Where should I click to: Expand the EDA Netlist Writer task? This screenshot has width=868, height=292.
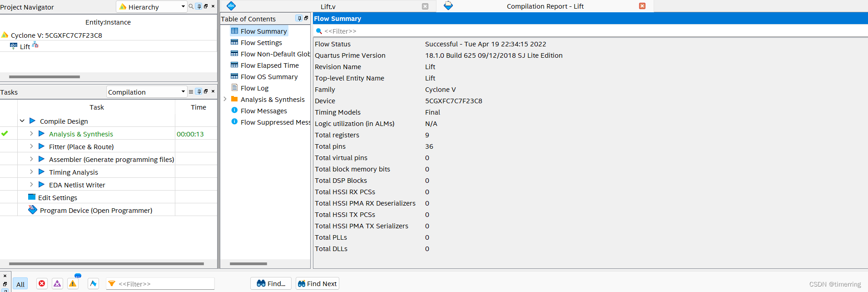tap(31, 185)
